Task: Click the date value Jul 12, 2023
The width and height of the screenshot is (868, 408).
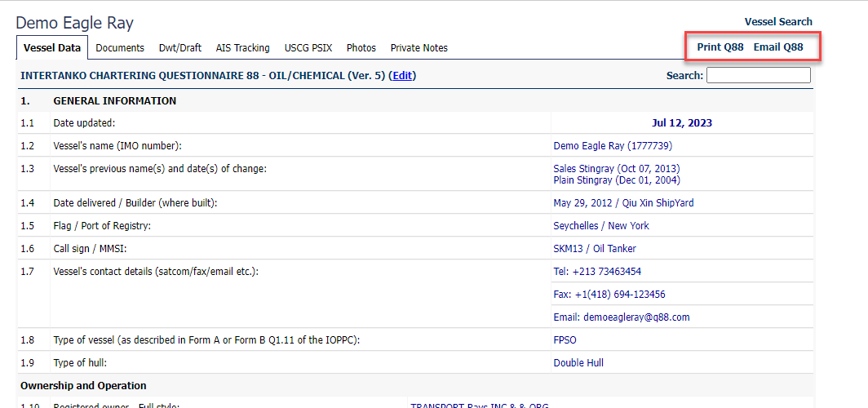Action: coord(682,123)
